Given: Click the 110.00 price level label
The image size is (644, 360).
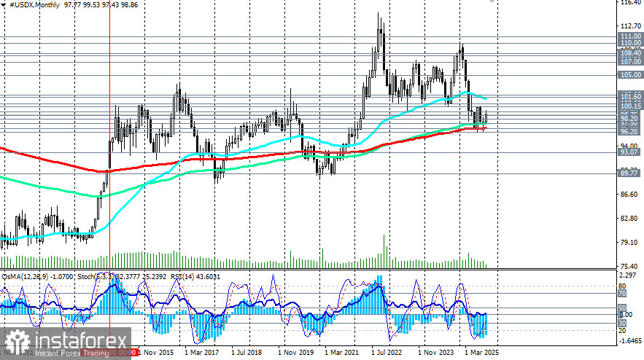Looking at the screenshot, I should coord(630,43).
